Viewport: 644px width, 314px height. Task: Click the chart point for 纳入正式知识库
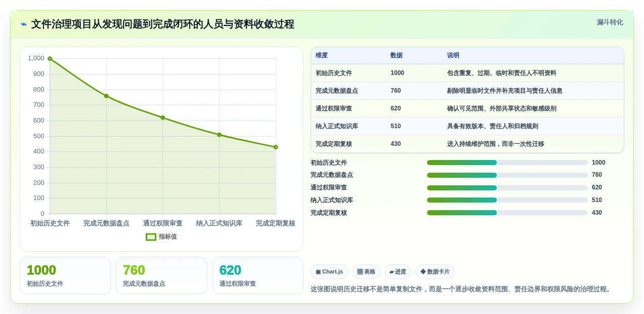219,135
